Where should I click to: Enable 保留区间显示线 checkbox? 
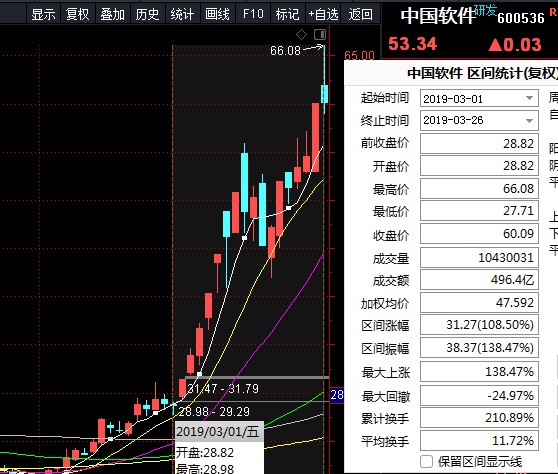pos(426,461)
